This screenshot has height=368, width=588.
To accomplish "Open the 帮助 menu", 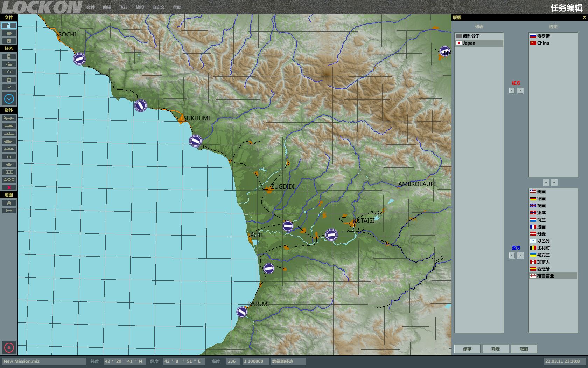I will [x=177, y=7].
